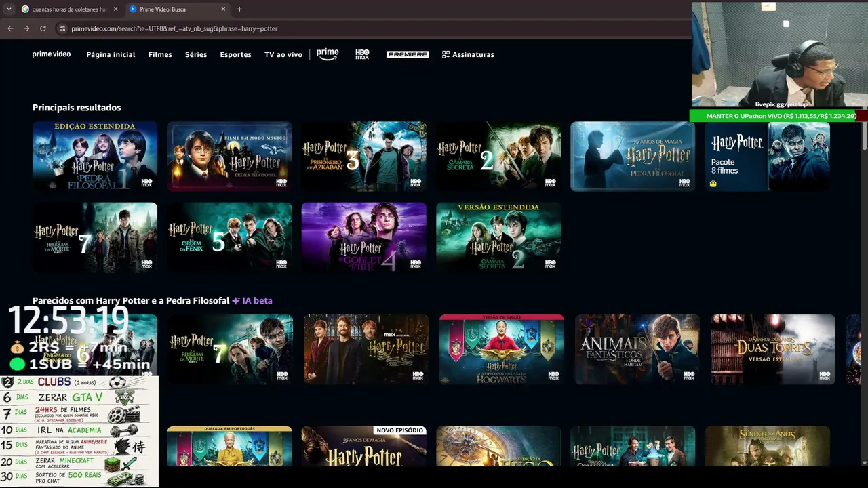Close the 'Prime Video: Busca' tab

224,9
